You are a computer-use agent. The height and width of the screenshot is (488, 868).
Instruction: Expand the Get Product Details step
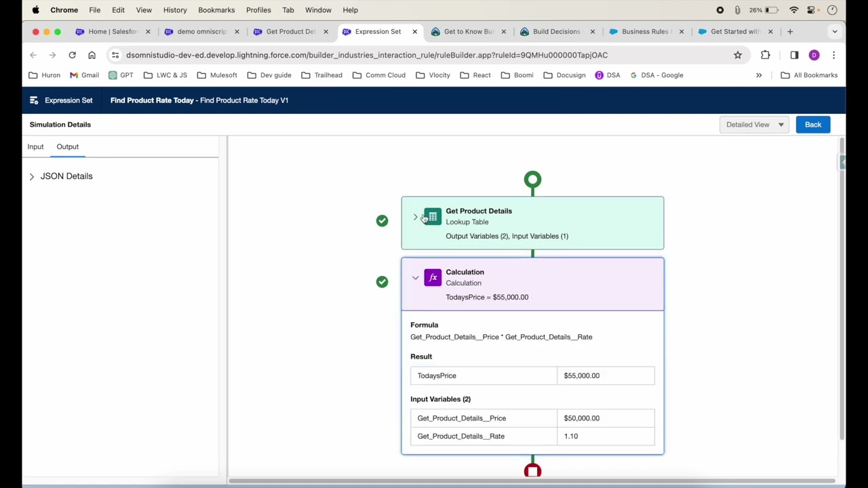pyautogui.click(x=415, y=217)
